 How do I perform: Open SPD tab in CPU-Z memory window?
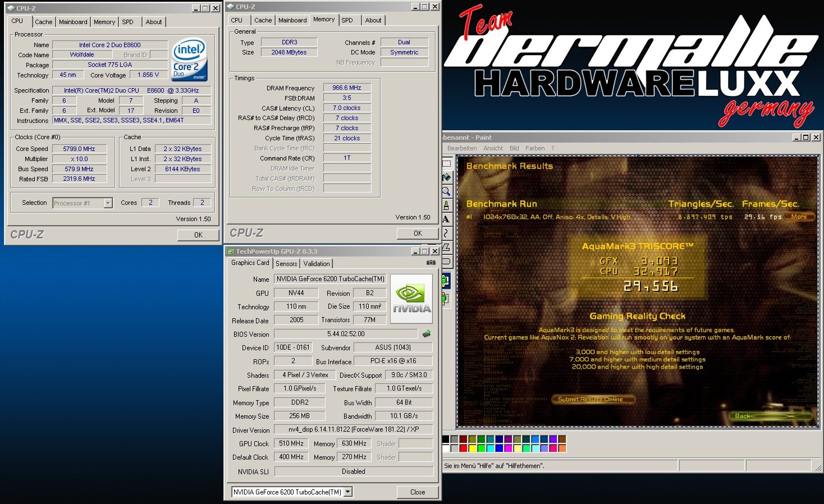coord(347,20)
